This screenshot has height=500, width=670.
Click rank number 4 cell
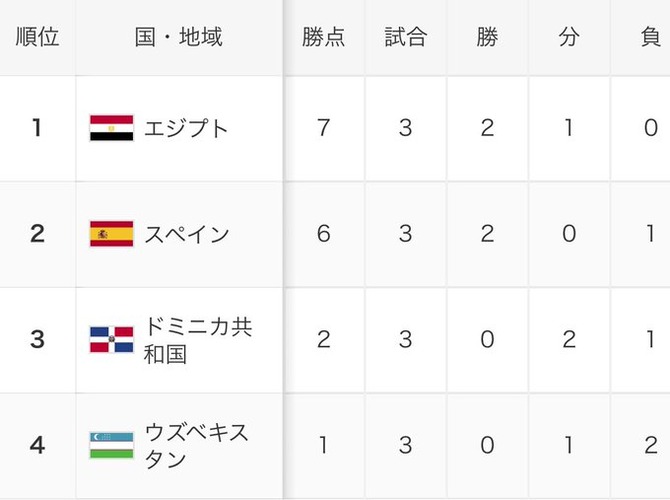[38, 445]
